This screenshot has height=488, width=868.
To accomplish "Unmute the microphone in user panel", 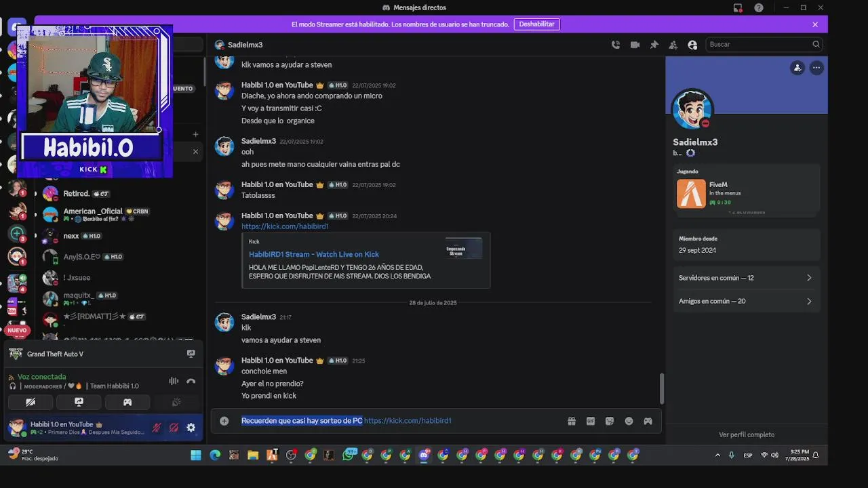I will (x=157, y=428).
